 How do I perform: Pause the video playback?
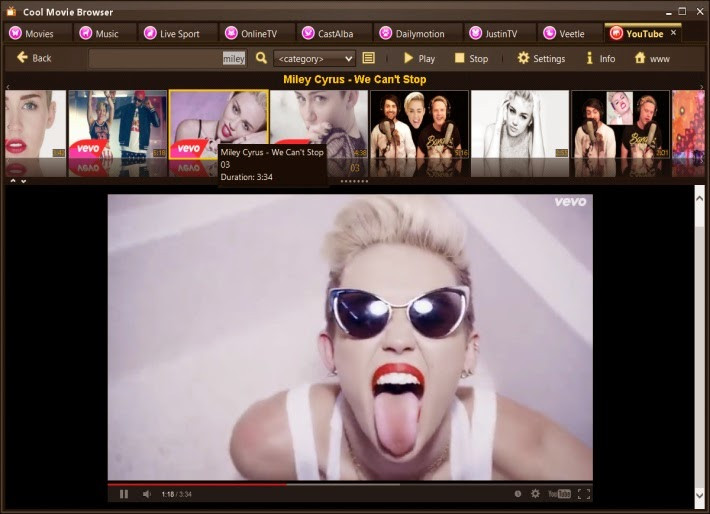(124, 494)
